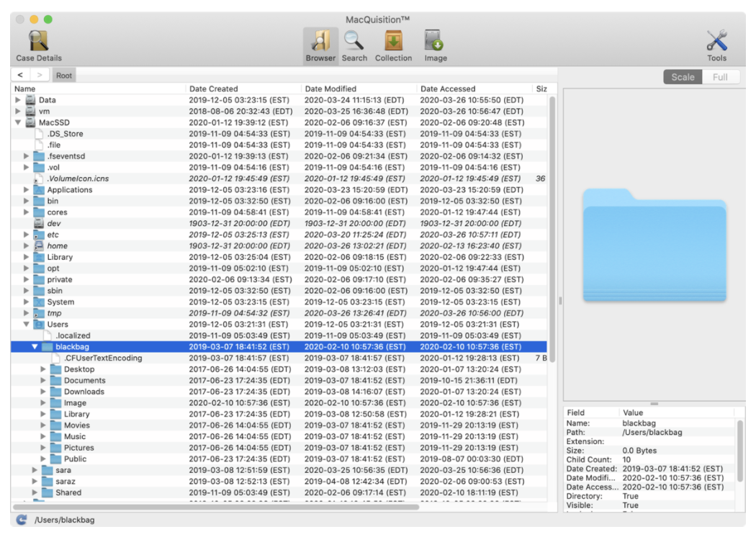The width and height of the screenshot is (756, 537).
Task: Click the Value column header in details
Action: tap(677, 412)
